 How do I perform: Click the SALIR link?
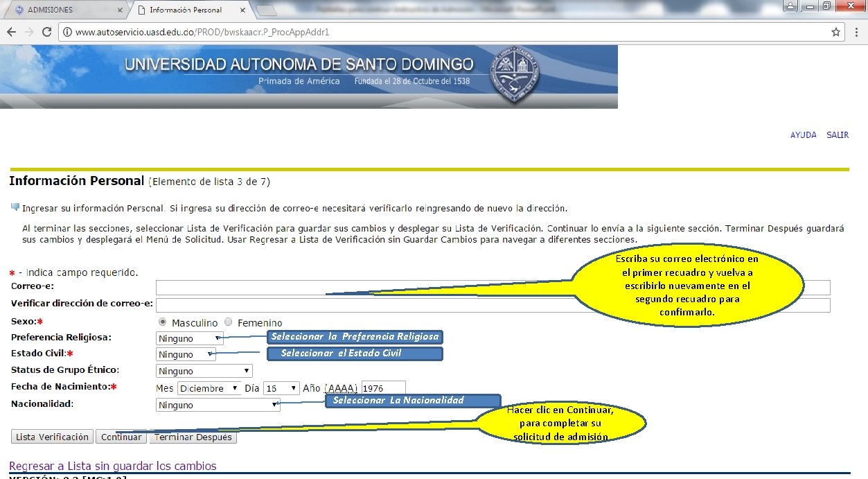pyautogui.click(x=838, y=135)
